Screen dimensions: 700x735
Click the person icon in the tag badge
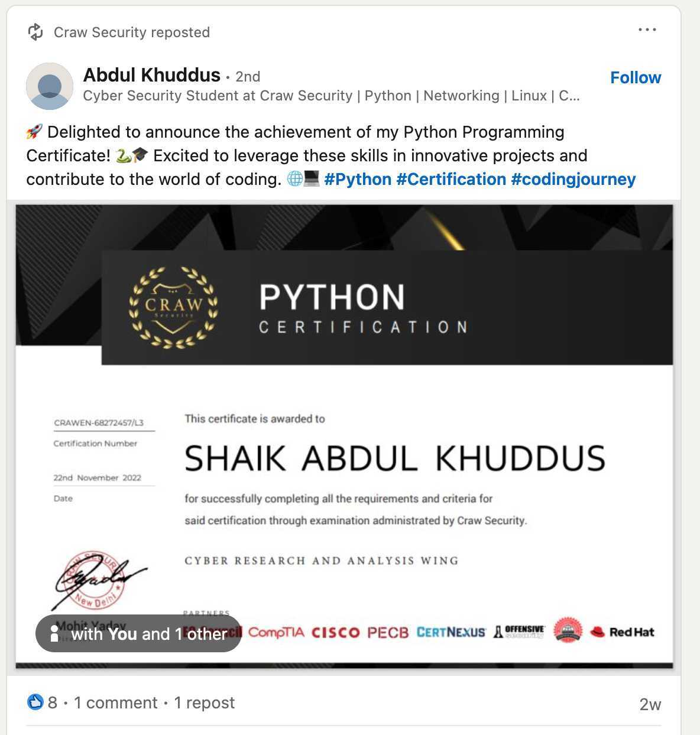coord(54,633)
